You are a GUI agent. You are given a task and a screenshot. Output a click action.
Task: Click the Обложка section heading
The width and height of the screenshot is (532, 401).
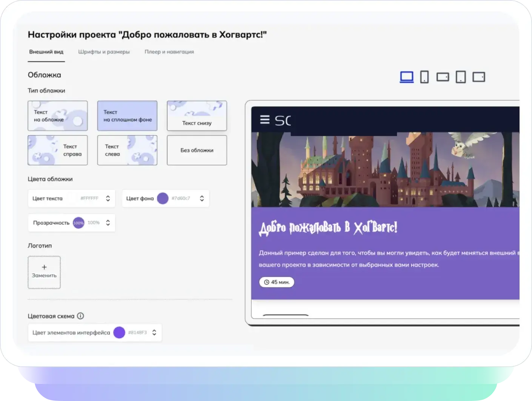[x=44, y=75]
